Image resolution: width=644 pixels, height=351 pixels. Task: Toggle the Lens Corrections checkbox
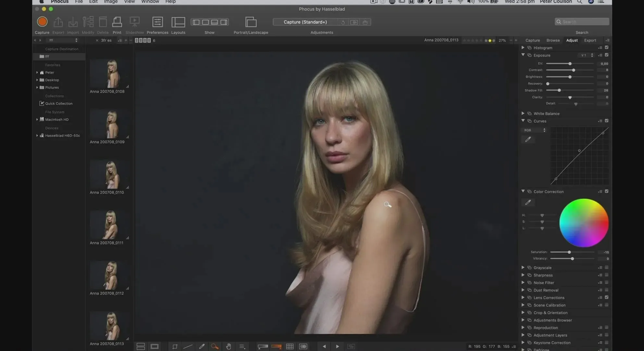[606, 297]
